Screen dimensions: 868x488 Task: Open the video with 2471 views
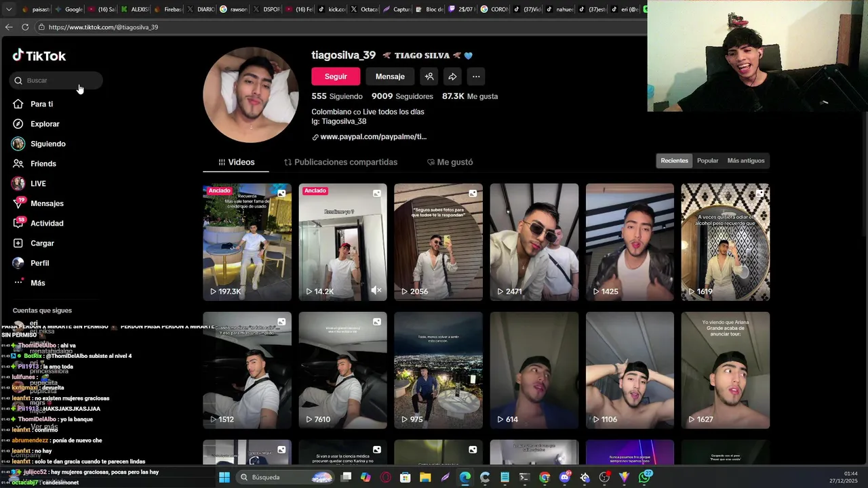click(x=534, y=242)
